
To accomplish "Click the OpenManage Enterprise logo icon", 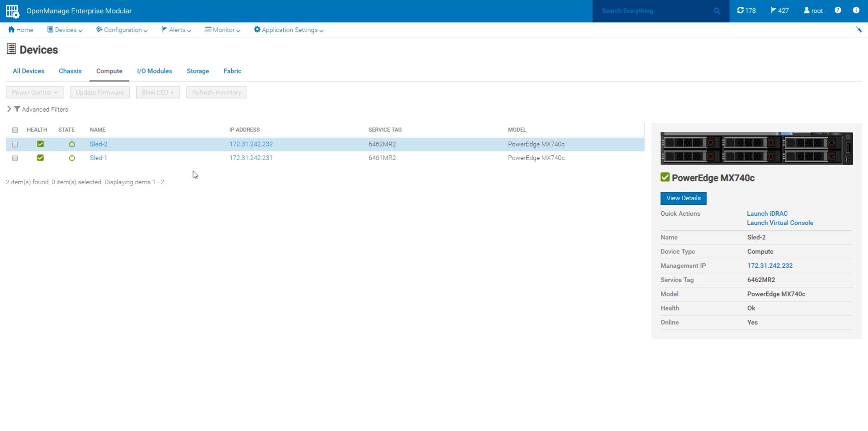I will point(12,11).
